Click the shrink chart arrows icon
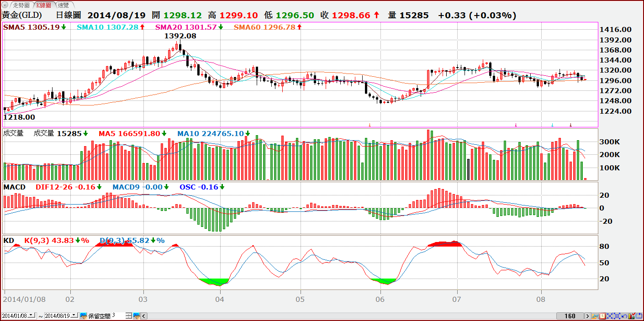This screenshot has height=321, width=644. pos(610,316)
